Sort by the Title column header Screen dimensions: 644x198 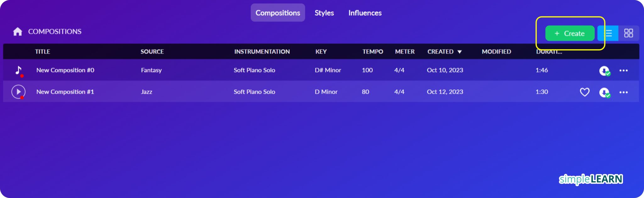(x=42, y=52)
